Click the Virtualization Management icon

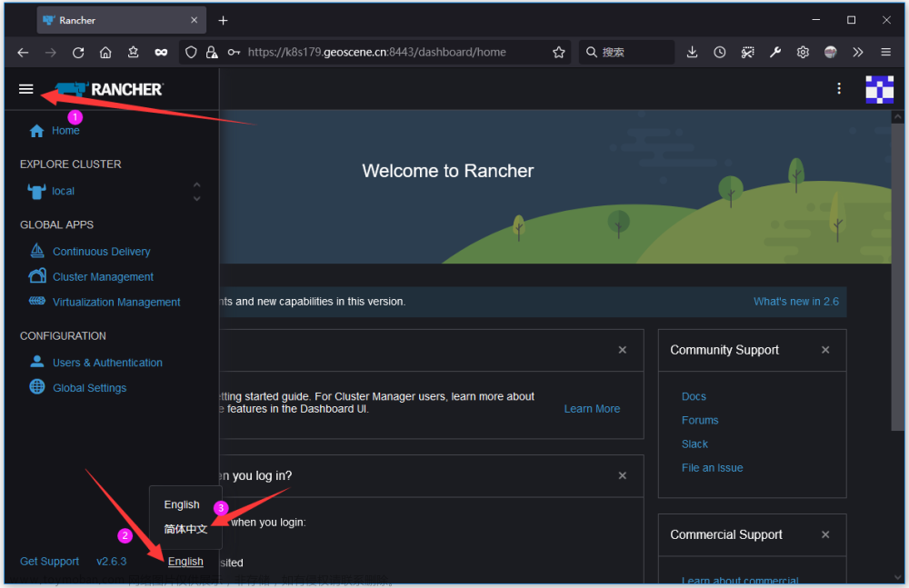click(x=37, y=301)
